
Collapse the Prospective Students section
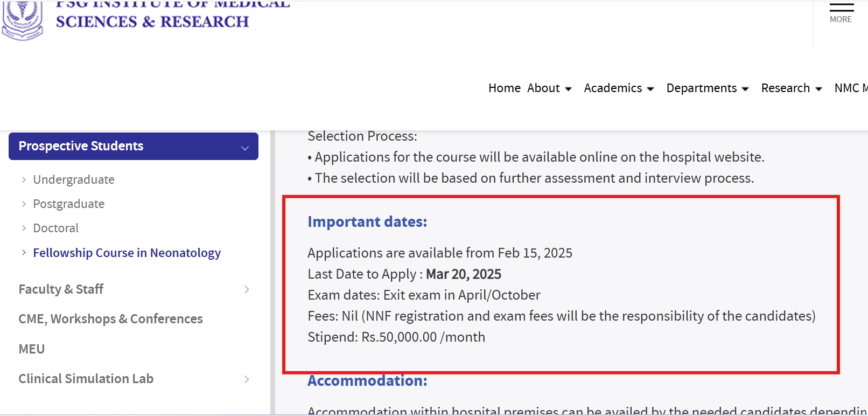pyautogui.click(x=245, y=146)
